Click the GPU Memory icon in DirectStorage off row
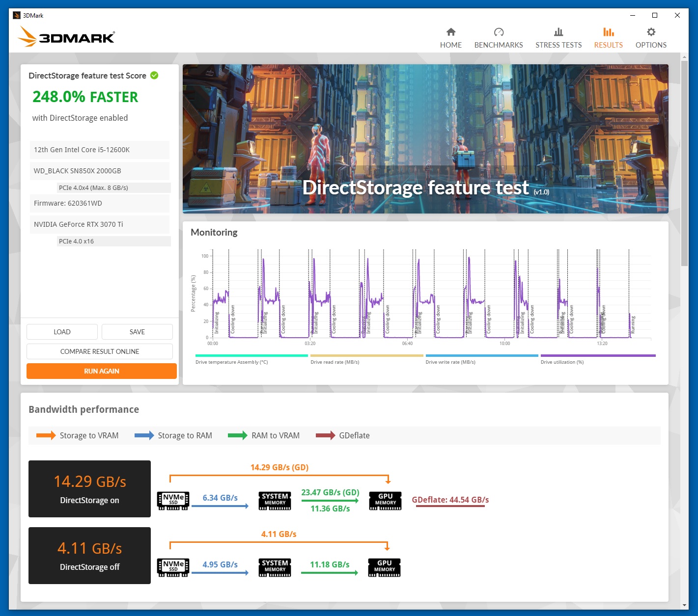Screen dimensions: 698x616 [385, 567]
